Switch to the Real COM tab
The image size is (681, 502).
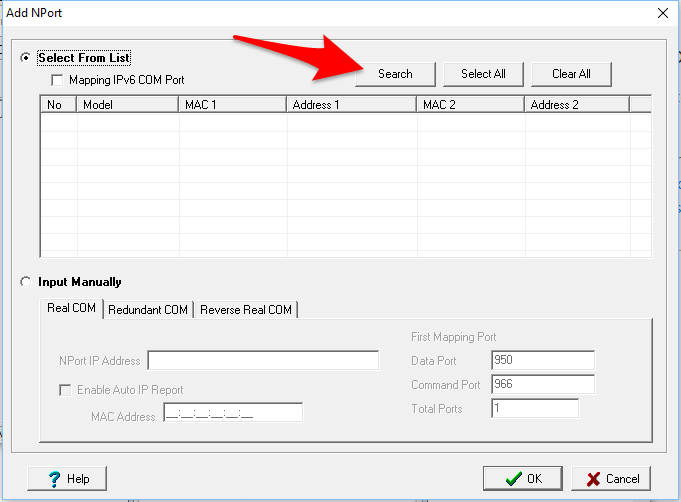pos(72,309)
